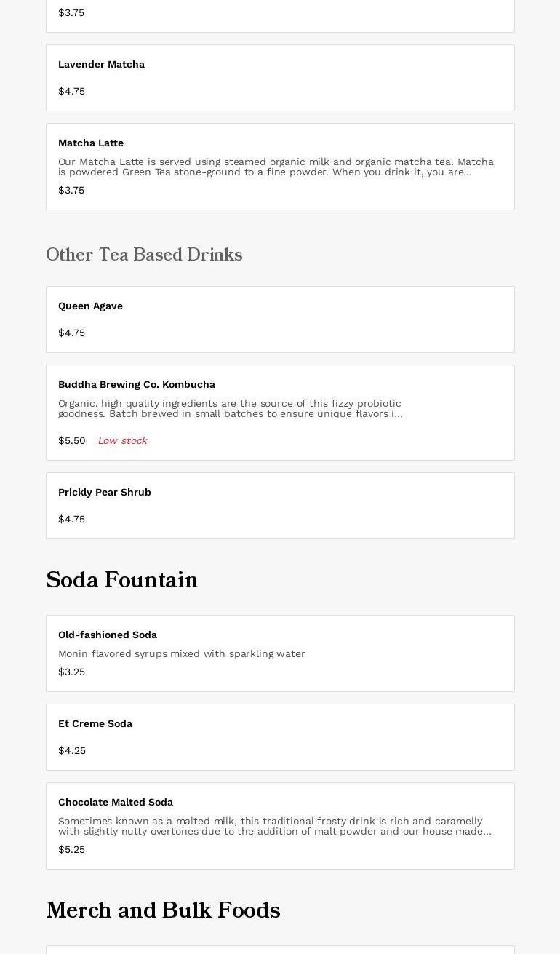Open the Lavender Matcha item
The height and width of the screenshot is (954, 560).
[x=101, y=65]
